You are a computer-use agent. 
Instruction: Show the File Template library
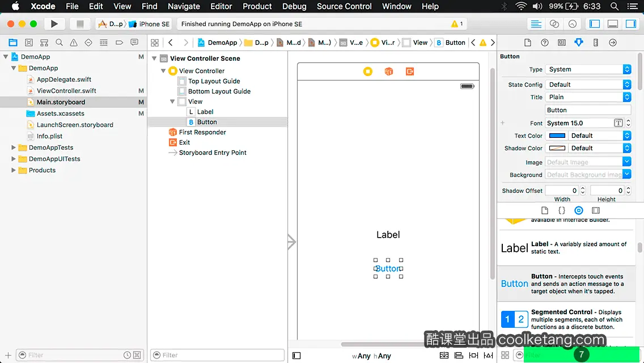click(x=545, y=210)
